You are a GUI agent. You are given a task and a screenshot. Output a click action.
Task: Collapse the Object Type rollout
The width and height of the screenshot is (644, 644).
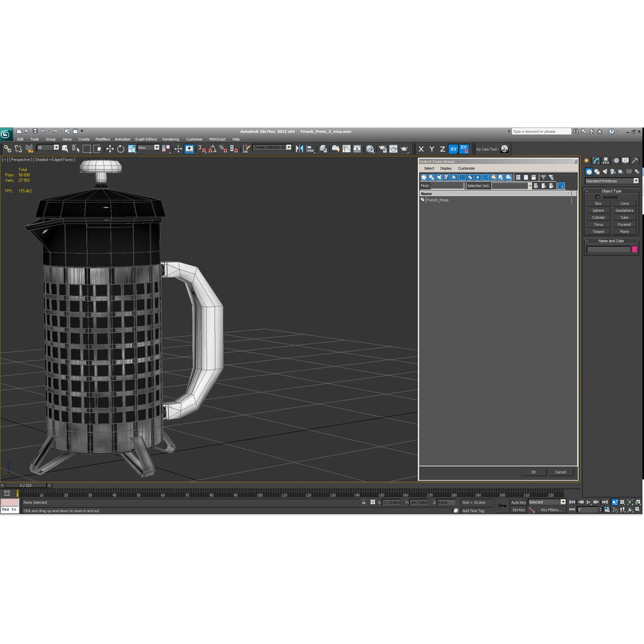click(611, 191)
